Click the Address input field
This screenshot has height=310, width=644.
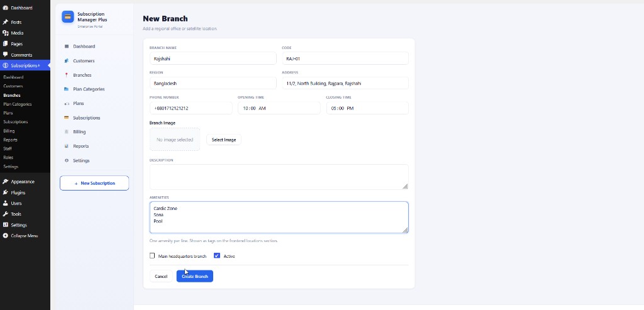point(345,83)
